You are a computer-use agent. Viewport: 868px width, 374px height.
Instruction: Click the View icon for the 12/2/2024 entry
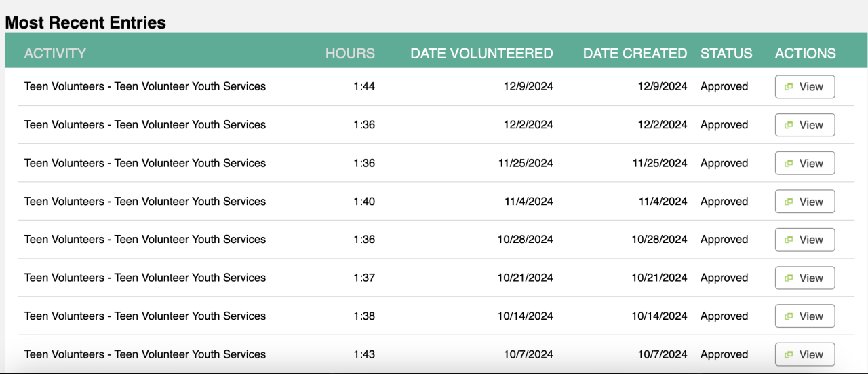[x=789, y=125]
